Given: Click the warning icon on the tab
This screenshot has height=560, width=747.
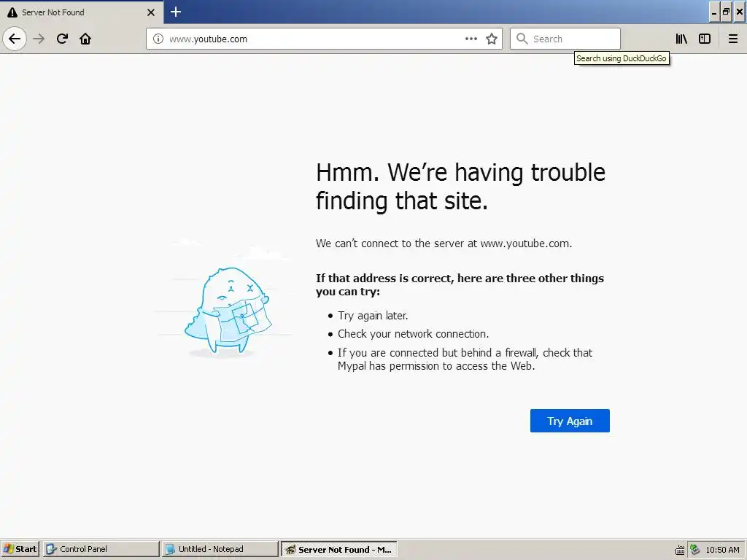Looking at the screenshot, I should pyautogui.click(x=12, y=12).
